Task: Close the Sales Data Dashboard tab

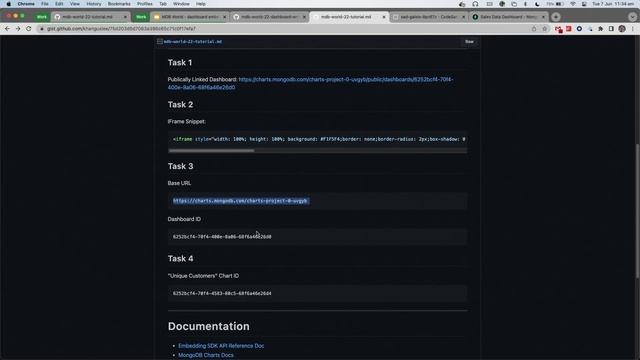Action: click(x=543, y=17)
